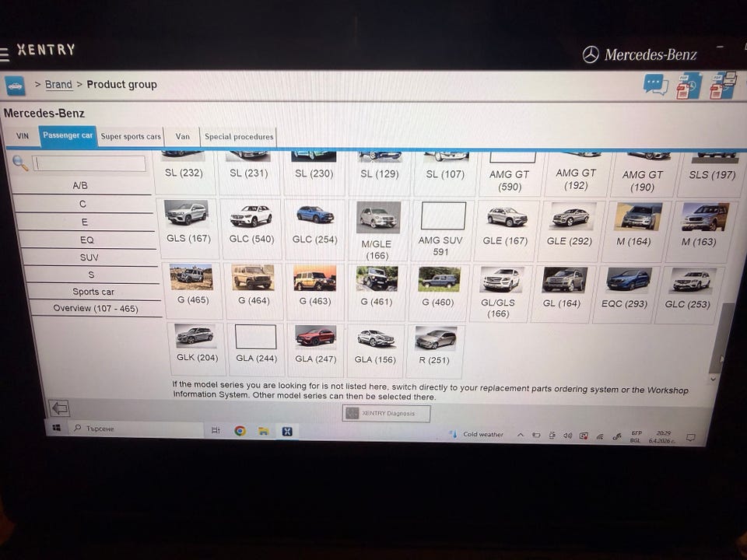The height and width of the screenshot is (560, 747).
Task: Open Overview (107 - 465) list
Action: [95, 308]
